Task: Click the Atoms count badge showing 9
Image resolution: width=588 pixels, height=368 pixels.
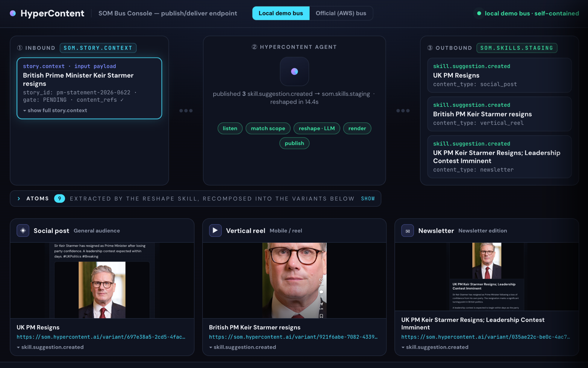Action: pos(60,199)
